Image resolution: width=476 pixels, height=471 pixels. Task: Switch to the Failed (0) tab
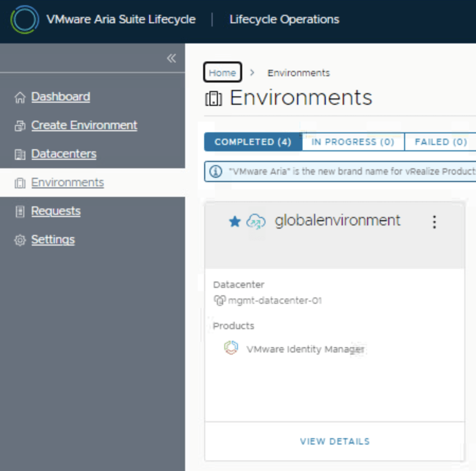point(441,142)
